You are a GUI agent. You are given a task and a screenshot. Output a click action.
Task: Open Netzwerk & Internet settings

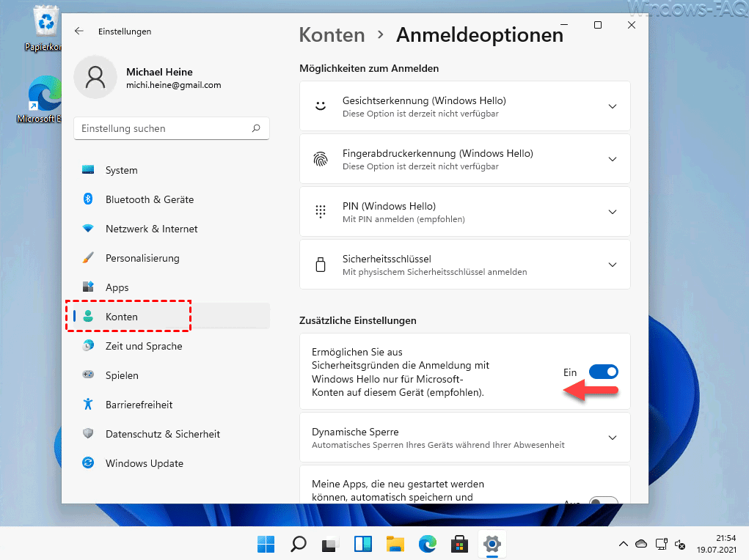(172, 229)
